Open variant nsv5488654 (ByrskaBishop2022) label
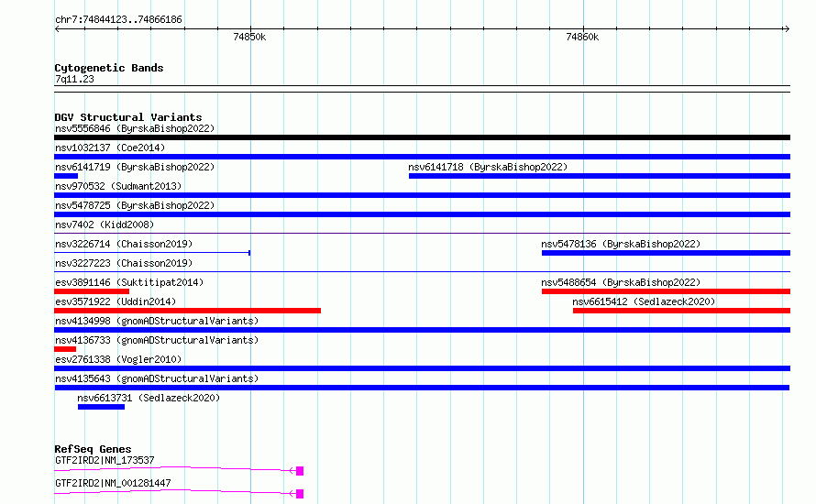The image size is (816, 504). [621, 282]
